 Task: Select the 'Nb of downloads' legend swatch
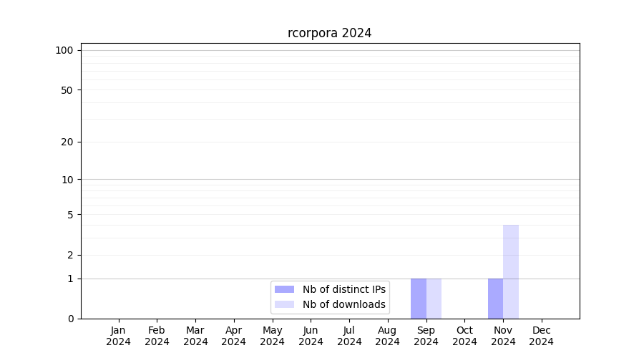(284, 304)
